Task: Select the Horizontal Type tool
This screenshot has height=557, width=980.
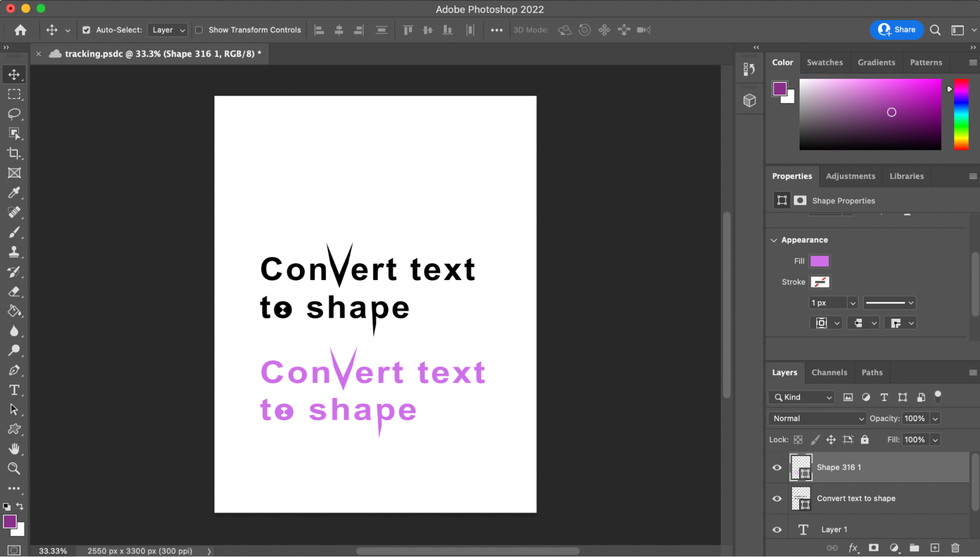Action: point(14,390)
